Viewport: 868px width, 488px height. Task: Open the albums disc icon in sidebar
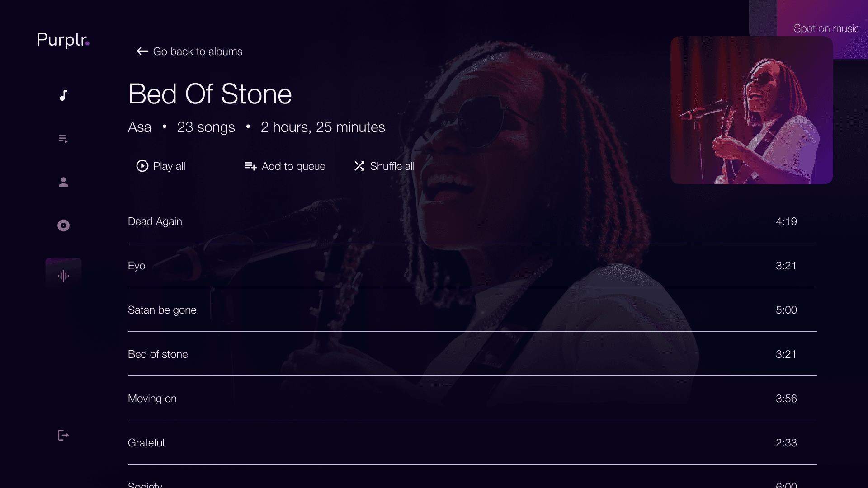(63, 225)
